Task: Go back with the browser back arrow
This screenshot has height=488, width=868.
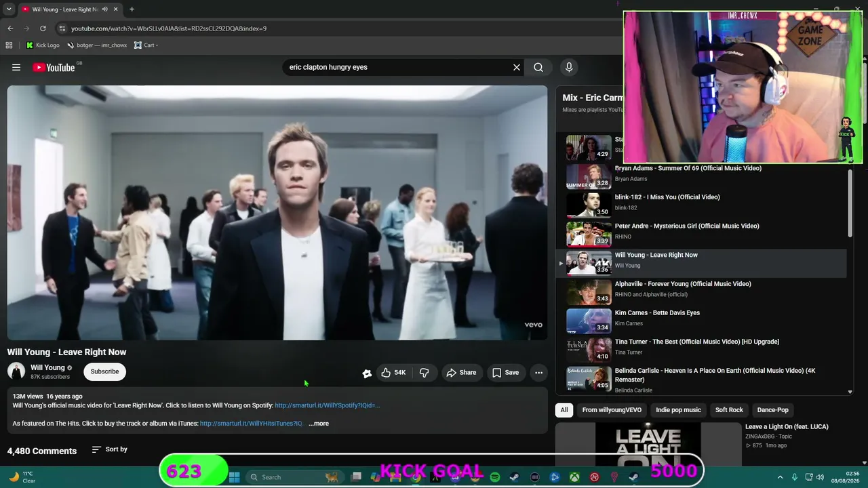Action: pos(10,28)
